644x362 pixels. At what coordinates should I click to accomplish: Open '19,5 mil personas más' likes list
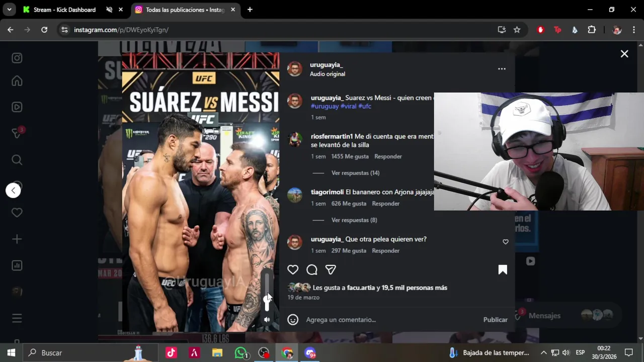coord(414,288)
